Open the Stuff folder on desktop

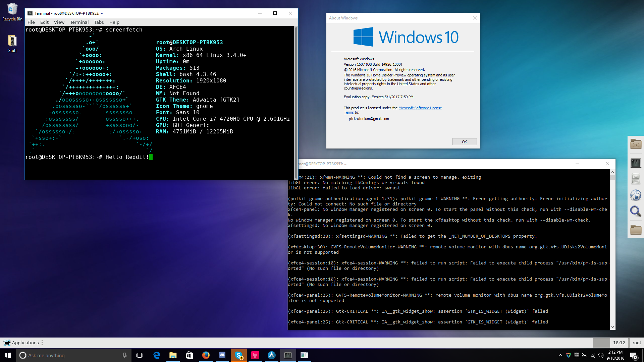(x=12, y=44)
